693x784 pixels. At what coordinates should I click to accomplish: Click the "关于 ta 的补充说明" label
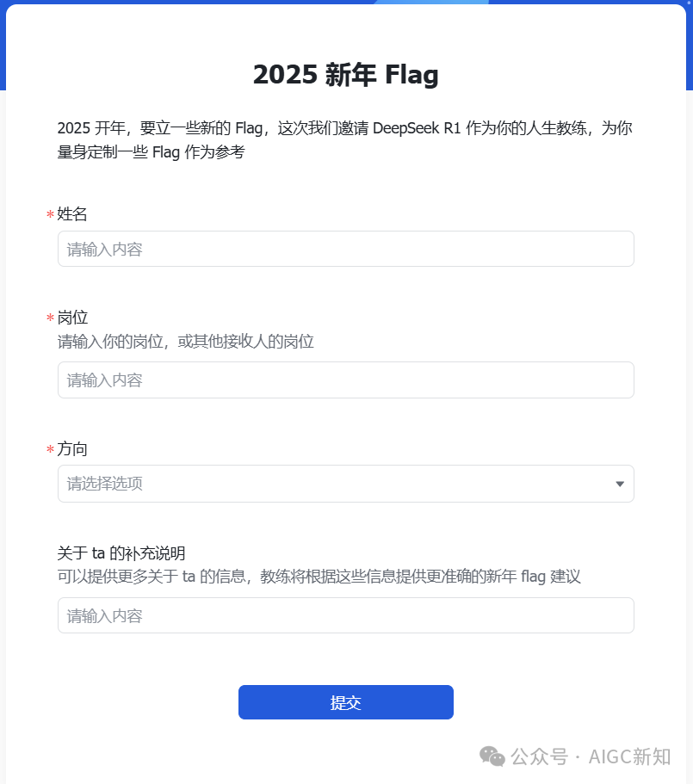click(121, 553)
